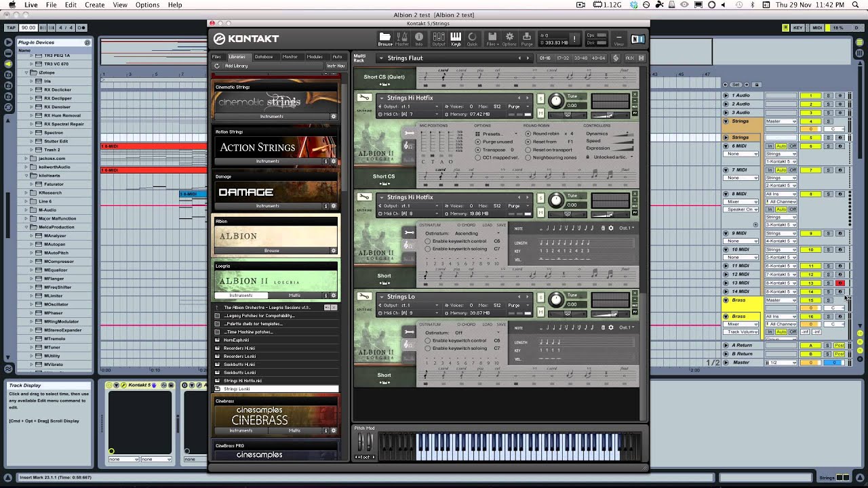
Task: Click the Kontakt Quick-Load icon
Action: (x=472, y=39)
